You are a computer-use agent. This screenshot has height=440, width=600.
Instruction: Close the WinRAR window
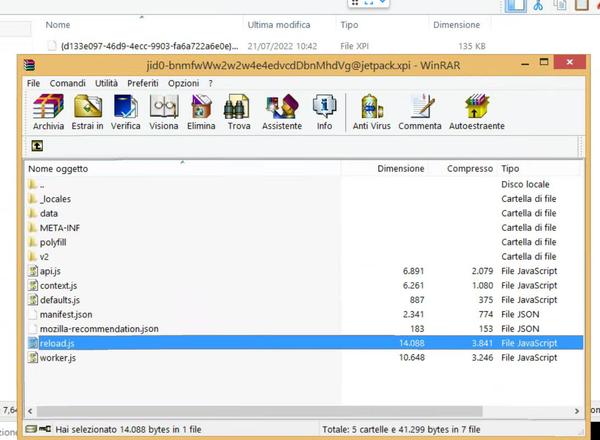(x=569, y=62)
